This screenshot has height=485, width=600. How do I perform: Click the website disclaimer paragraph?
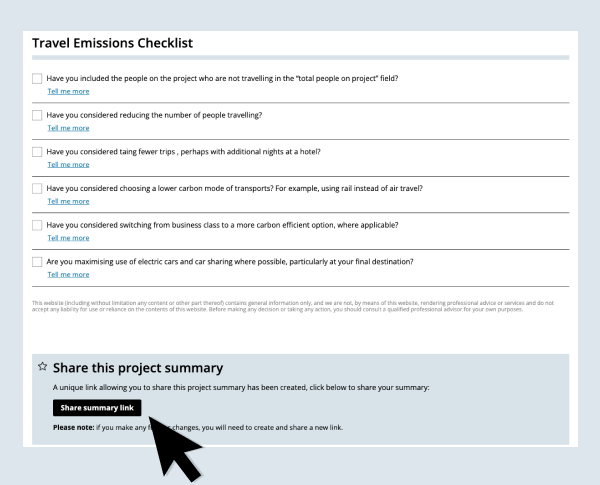(x=292, y=306)
